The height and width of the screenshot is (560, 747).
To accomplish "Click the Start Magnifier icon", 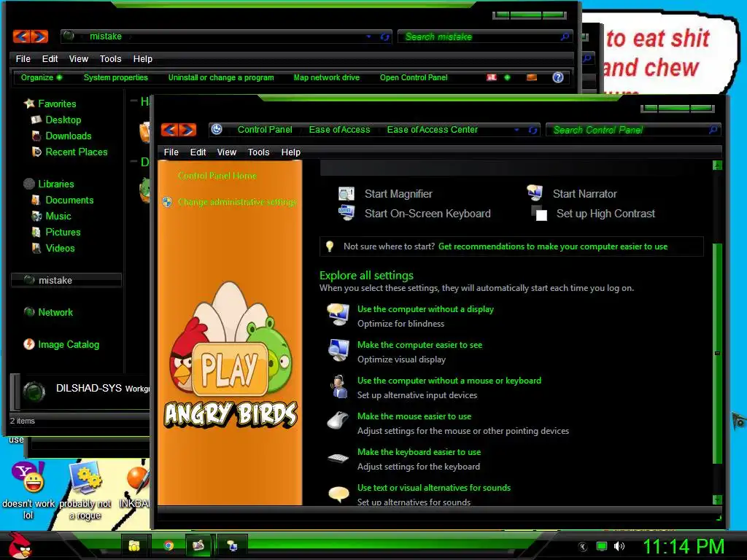I will pyautogui.click(x=347, y=194).
